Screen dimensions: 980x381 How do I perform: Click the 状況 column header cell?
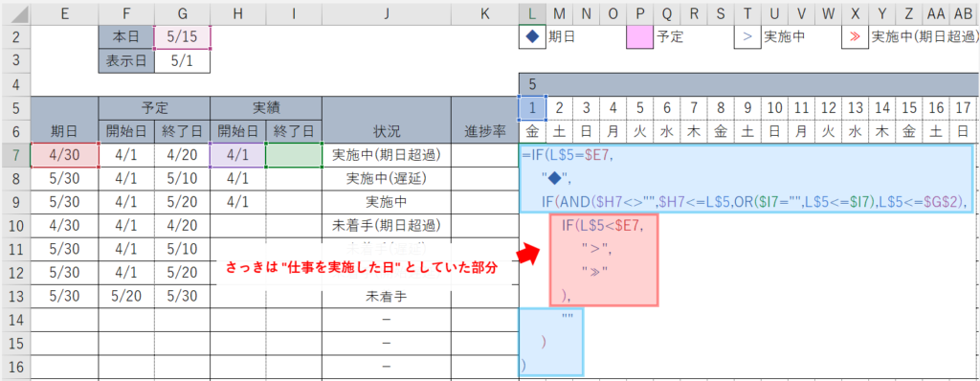point(387,120)
